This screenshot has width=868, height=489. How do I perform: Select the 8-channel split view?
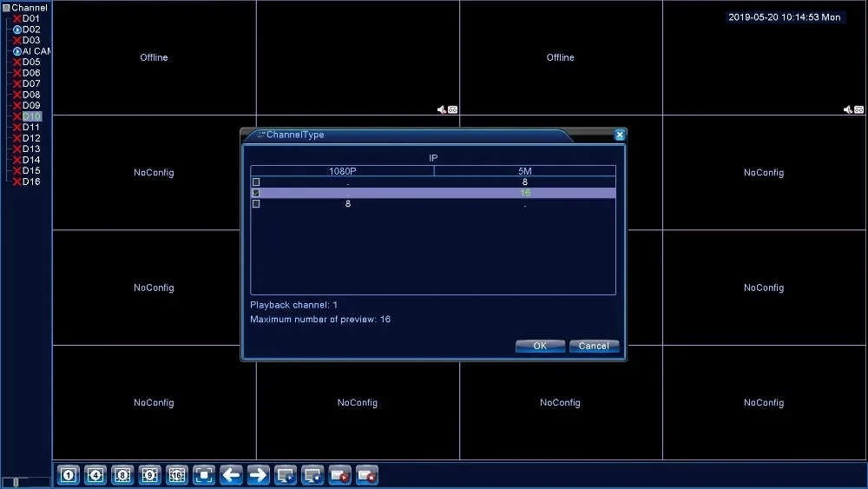122,475
